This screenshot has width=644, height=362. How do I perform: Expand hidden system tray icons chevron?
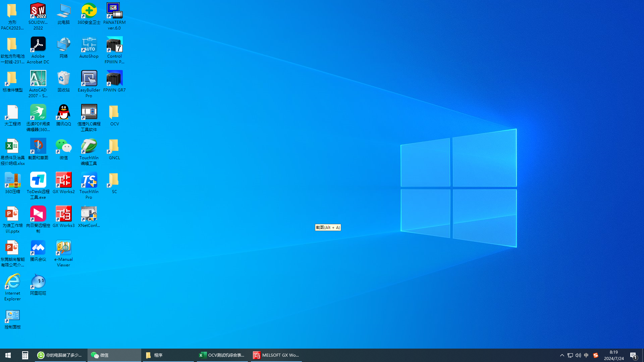click(562, 355)
